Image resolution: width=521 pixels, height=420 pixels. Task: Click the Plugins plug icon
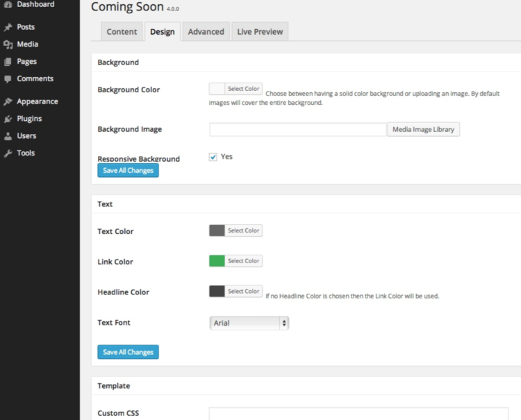[x=8, y=119]
